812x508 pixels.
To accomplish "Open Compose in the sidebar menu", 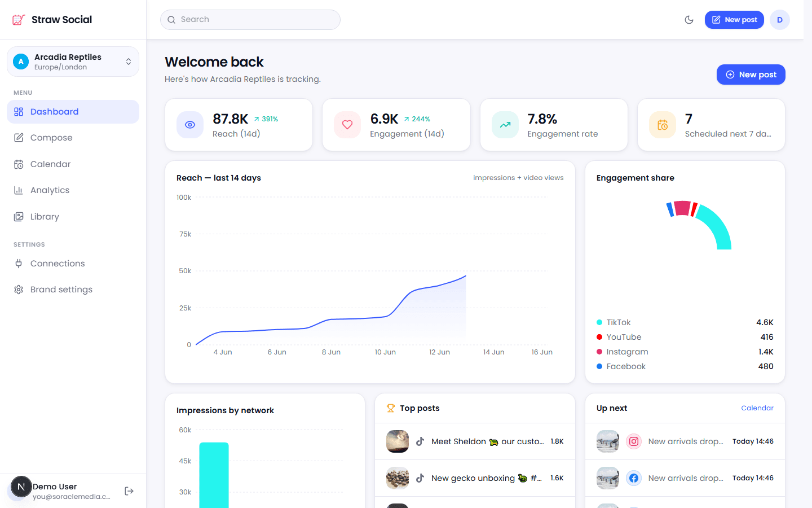I will [73, 138].
